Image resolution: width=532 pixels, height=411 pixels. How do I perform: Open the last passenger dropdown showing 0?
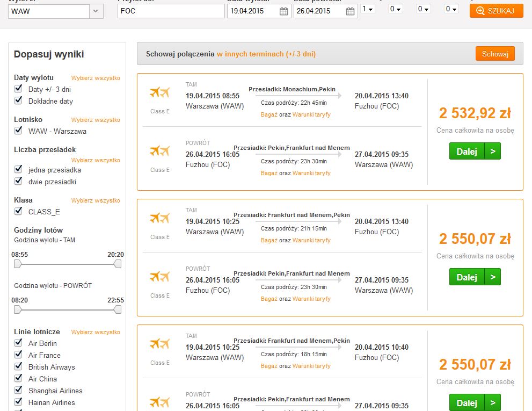click(x=451, y=9)
